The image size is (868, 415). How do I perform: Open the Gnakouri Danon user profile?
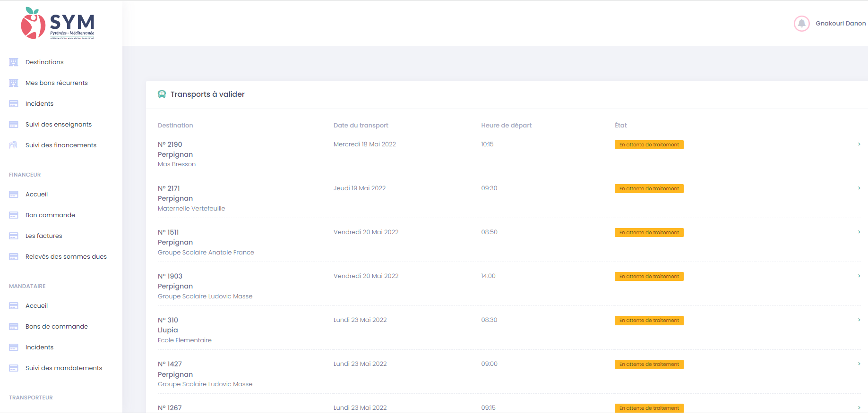840,24
